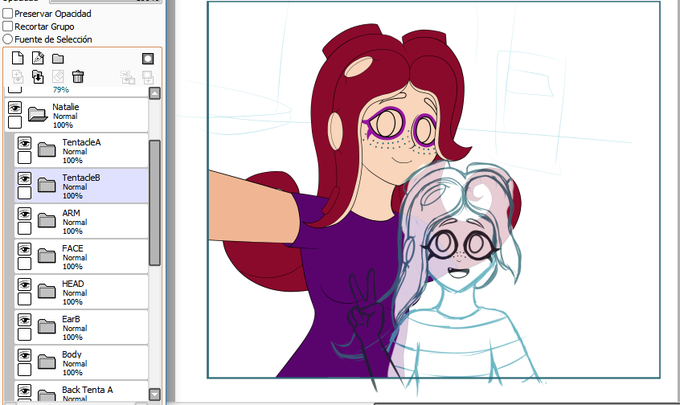Click the layer list scrollbar thumb
The width and height of the screenshot is (680, 405).
click(155, 203)
